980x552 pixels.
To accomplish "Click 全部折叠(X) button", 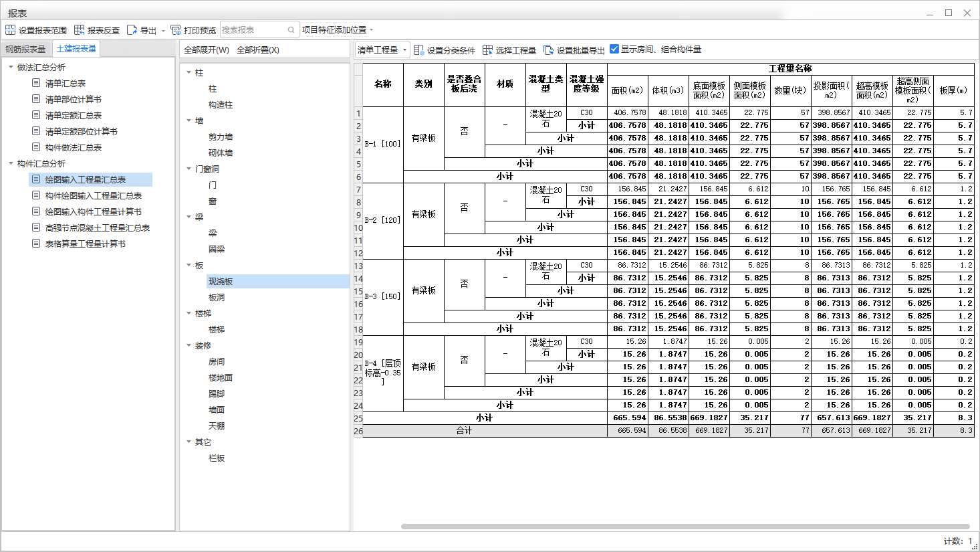I will pyautogui.click(x=258, y=50).
